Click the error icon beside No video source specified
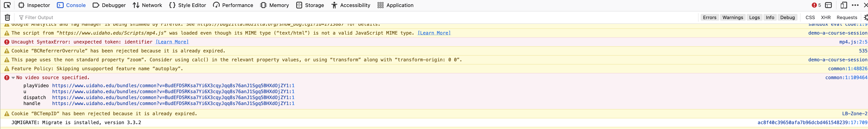The width and height of the screenshot is (868, 129). pos(7,78)
